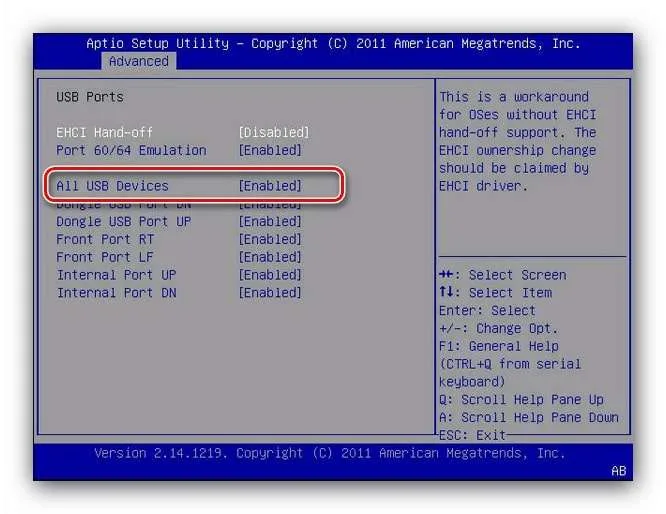This screenshot has width=666, height=514.
Task: Toggle Internal Port DN [Enabled] value
Action: [x=270, y=293]
